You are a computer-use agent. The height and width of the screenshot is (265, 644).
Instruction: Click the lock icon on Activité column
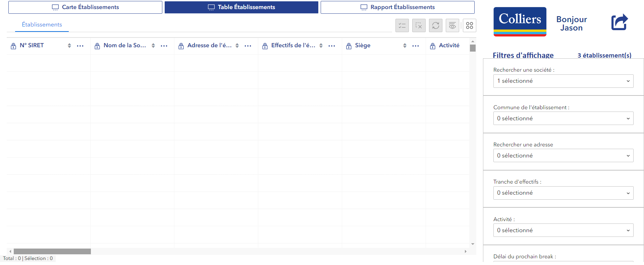coord(433,46)
